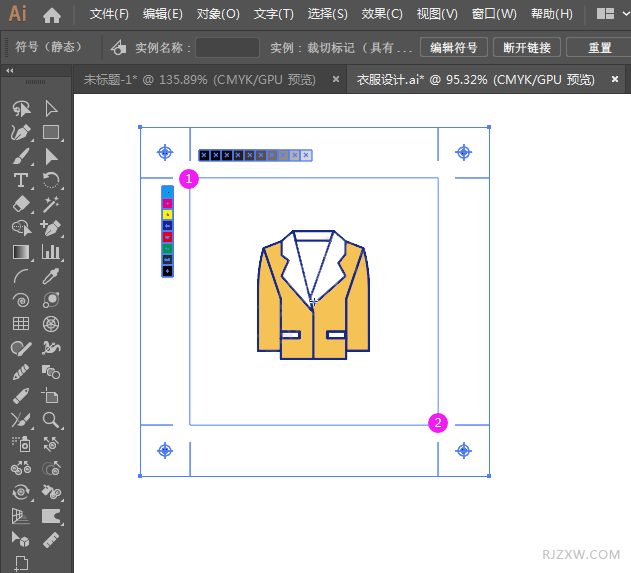Collapse the tools panel with double-arrow
Screen dimensions: 631x573
coord(10,71)
